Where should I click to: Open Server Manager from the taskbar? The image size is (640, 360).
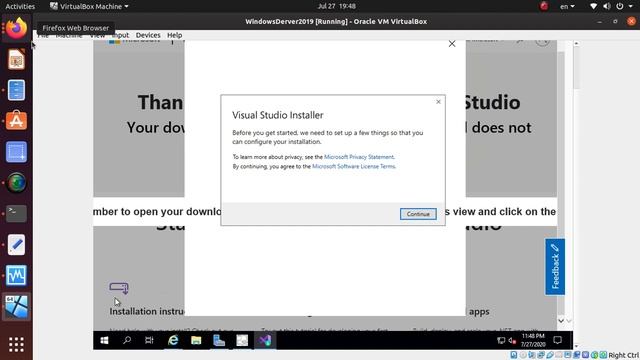(219, 340)
